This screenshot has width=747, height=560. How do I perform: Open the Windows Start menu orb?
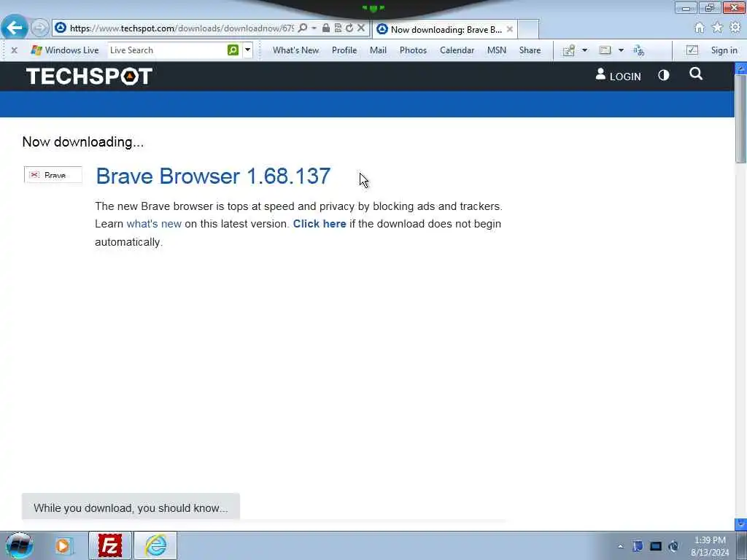click(20, 545)
